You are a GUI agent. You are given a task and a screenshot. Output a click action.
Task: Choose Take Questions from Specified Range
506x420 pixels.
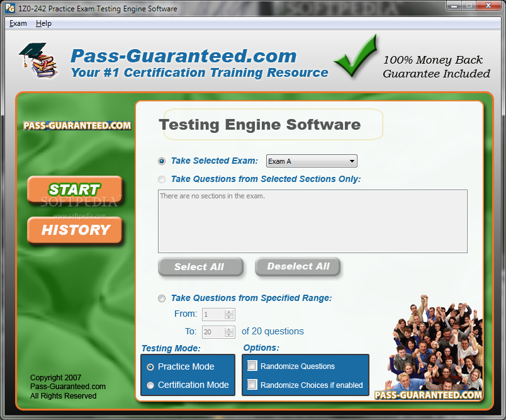point(162,298)
